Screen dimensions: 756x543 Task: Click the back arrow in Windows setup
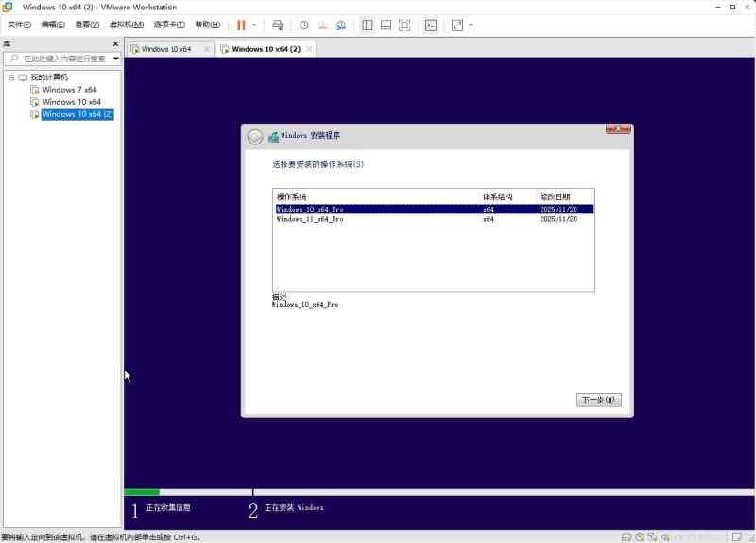(x=255, y=137)
